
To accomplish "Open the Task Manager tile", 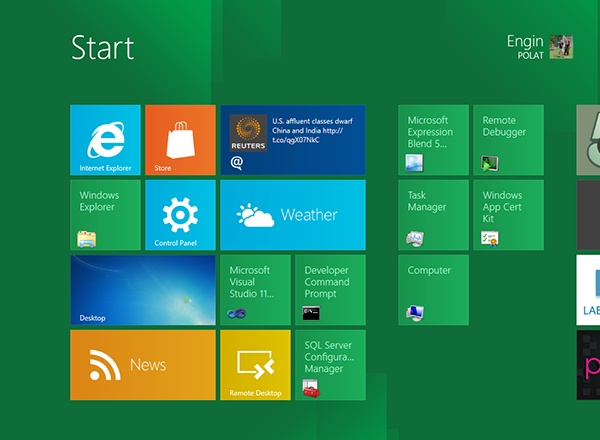I will pos(433,215).
